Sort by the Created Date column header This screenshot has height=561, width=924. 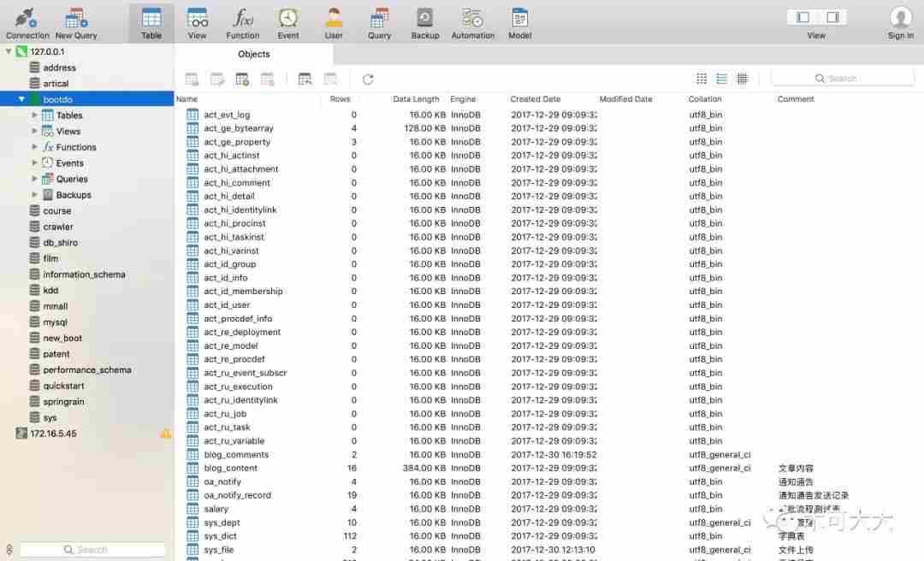[535, 99]
